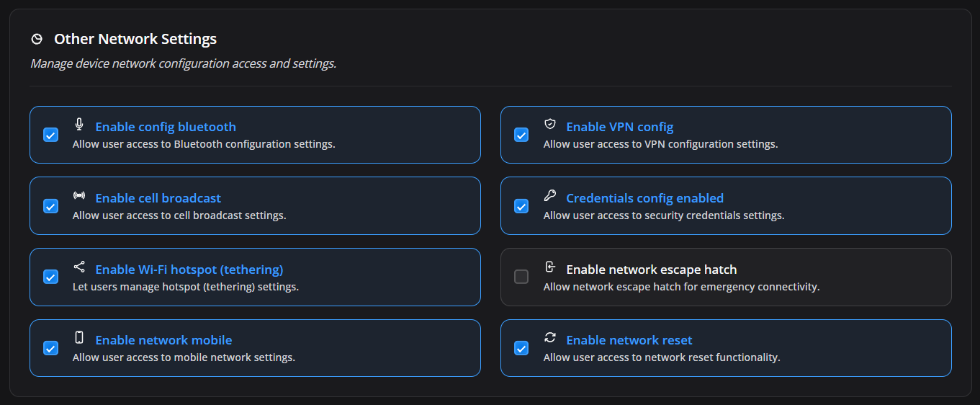Uncheck the Enable config bluetooth checkbox
980x405 pixels.
coord(50,135)
